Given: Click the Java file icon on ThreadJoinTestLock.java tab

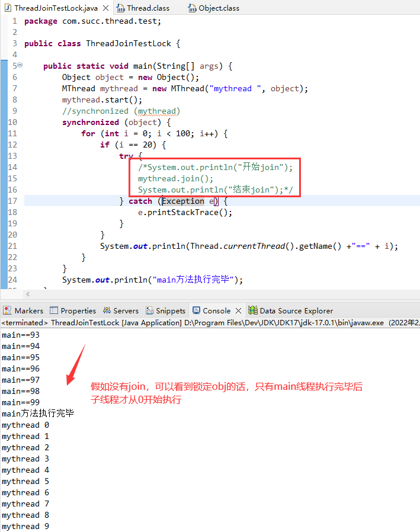Looking at the screenshot, I should click(x=8, y=8).
